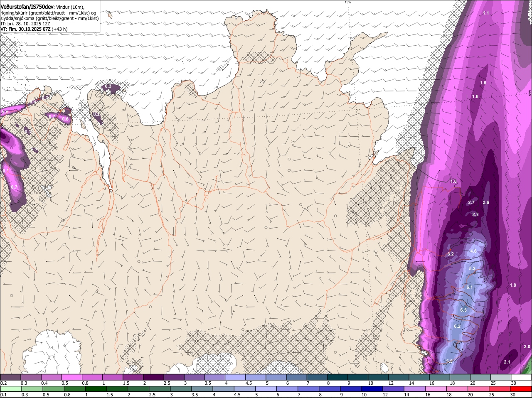Select the bottom legend swatch above the 14 label
The image size is (532, 398).
(415, 389)
